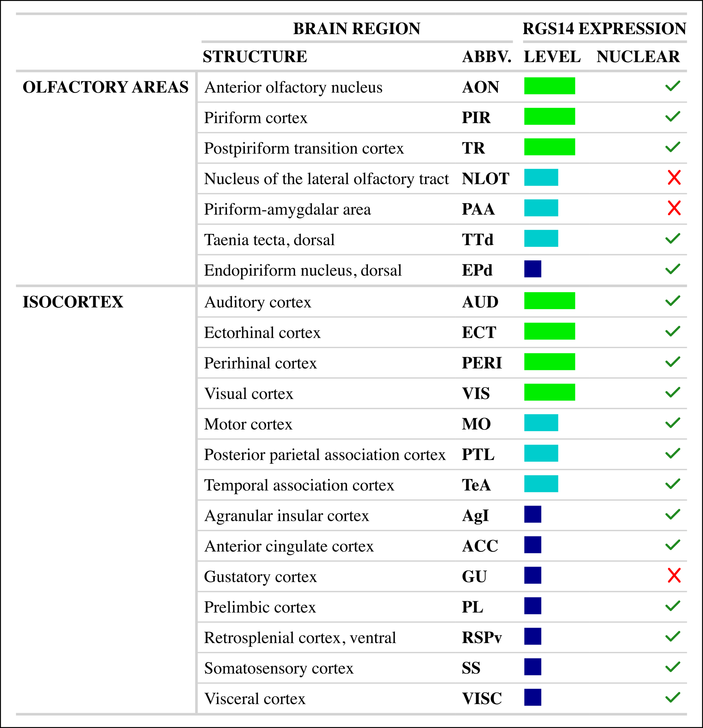Click the Retrosplenial cortex, ventral entry
The width and height of the screenshot is (703, 728).
[x=300, y=638]
